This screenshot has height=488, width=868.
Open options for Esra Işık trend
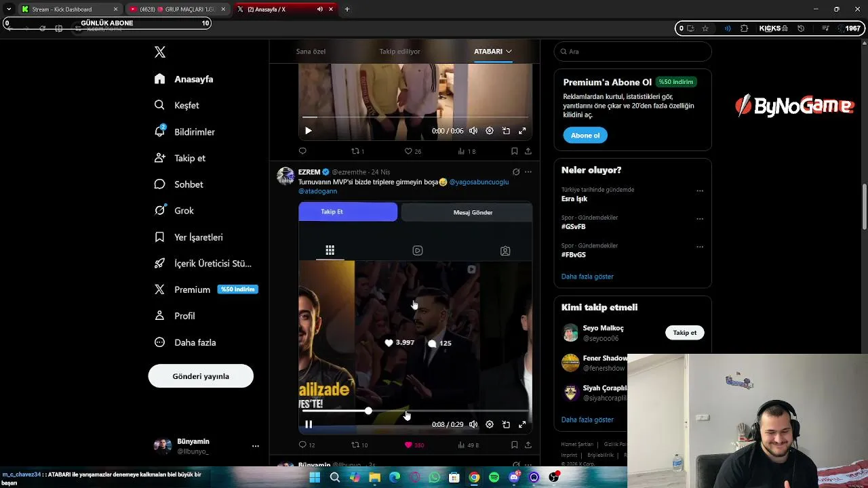700,191
